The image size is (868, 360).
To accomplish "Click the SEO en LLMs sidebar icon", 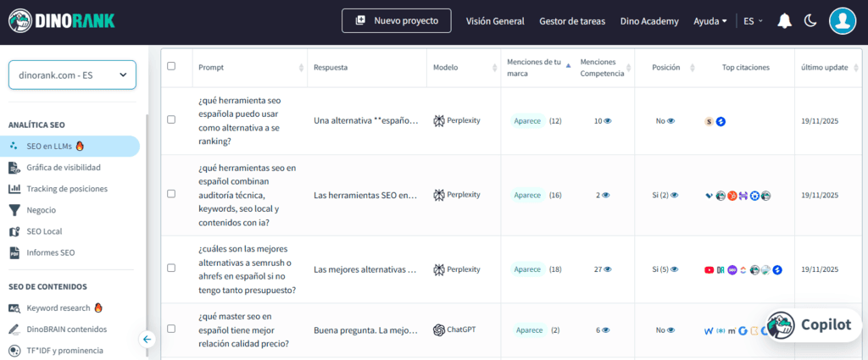I will pos(14,146).
